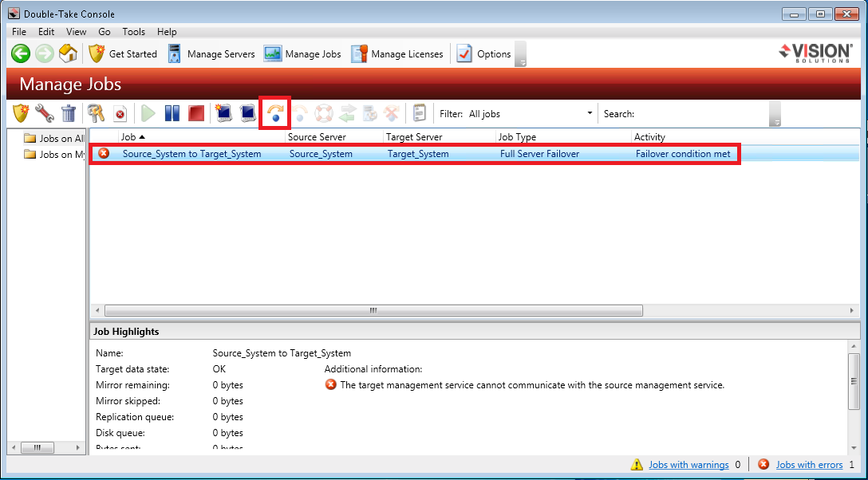Click the Create New Job shield icon
Screen dimensions: 868x480
click(x=21, y=114)
